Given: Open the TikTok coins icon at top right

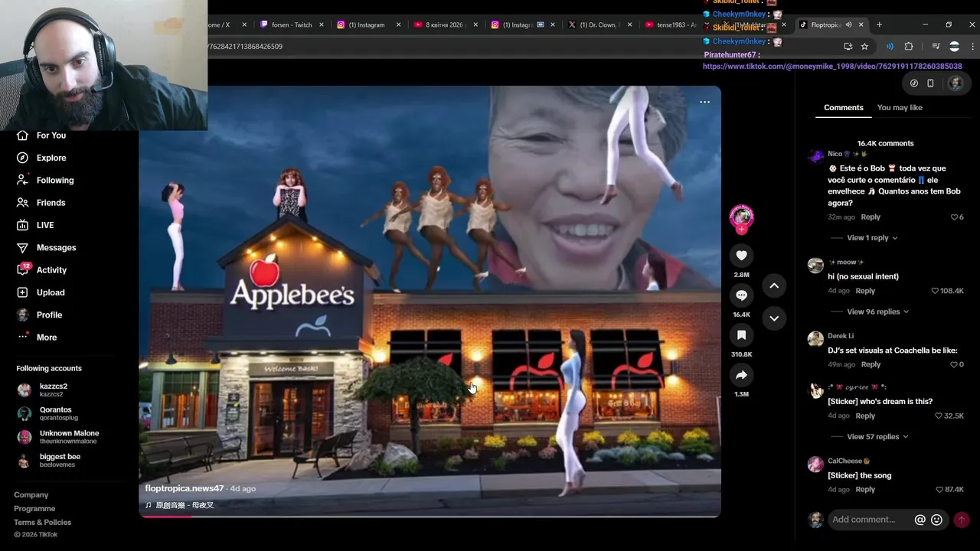Looking at the screenshot, I should [913, 83].
